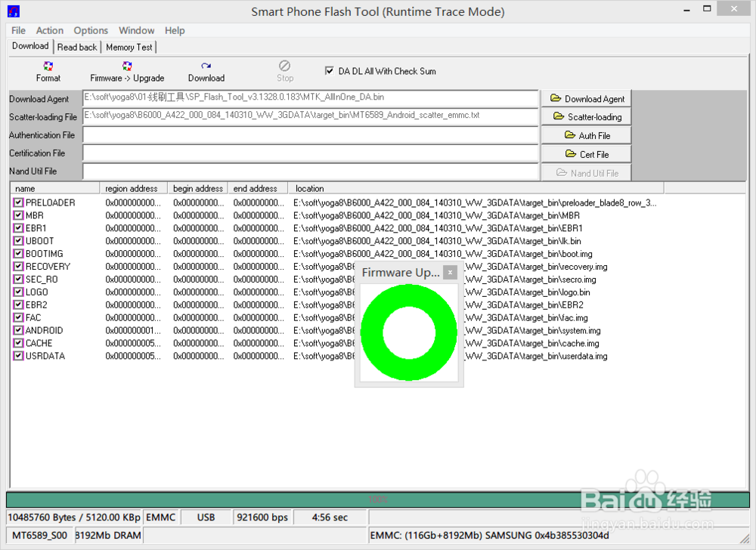The width and height of the screenshot is (756, 550).
Task: Switch to the Download tab
Action: point(30,46)
